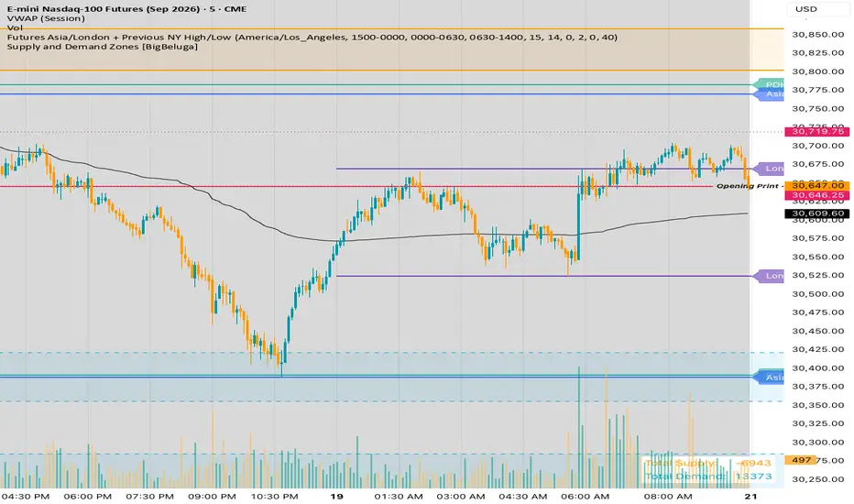Click the orange 497 volume tag
This screenshot has width=854, height=504.
pyautogui.click(x=801, y=460)
